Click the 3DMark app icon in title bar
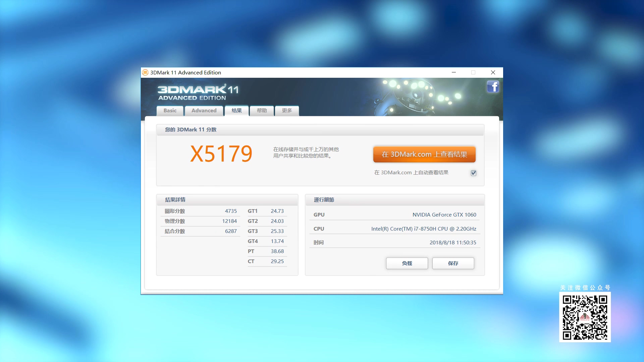The image size is (644, 362). pos(145,72)
